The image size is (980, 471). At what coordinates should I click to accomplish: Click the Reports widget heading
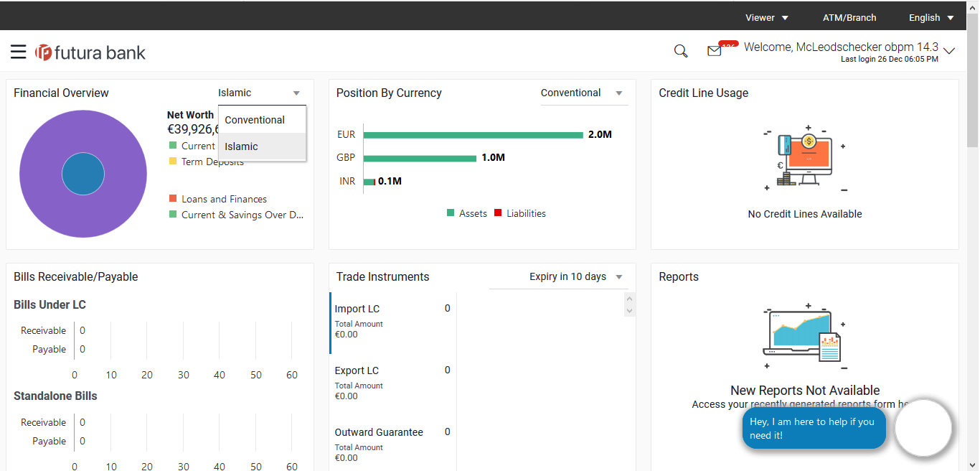tap(679, 276)
